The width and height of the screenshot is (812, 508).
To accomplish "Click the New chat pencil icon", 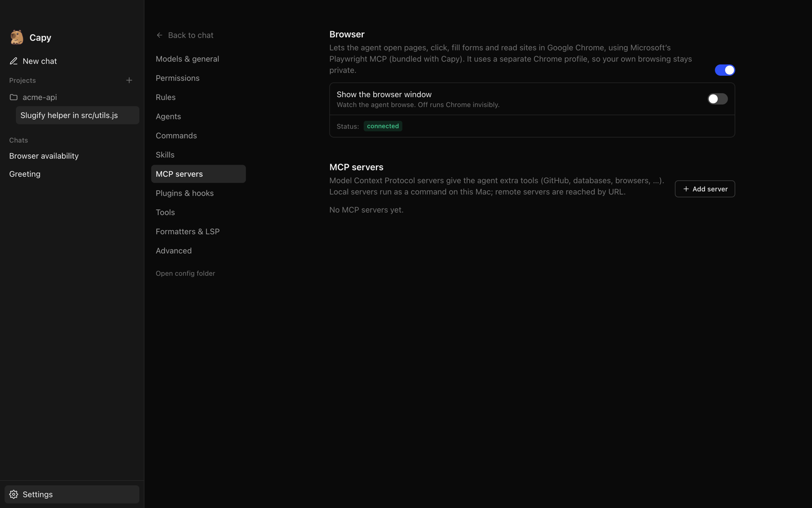I will pos(14,61).
